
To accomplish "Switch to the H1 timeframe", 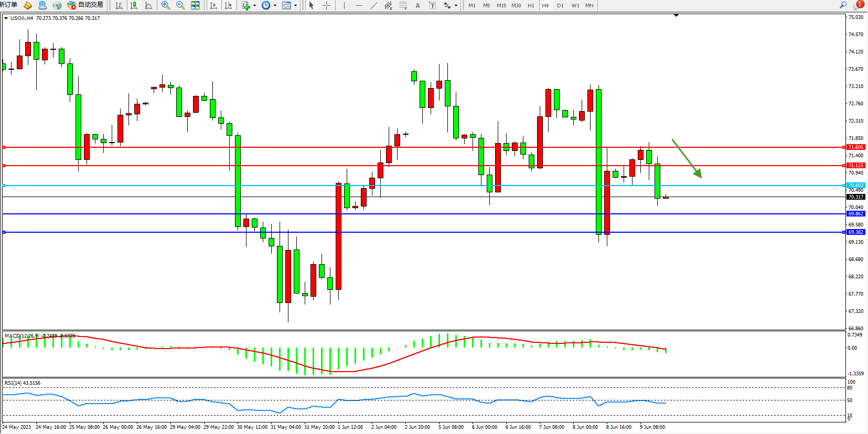I will [531, 5].
